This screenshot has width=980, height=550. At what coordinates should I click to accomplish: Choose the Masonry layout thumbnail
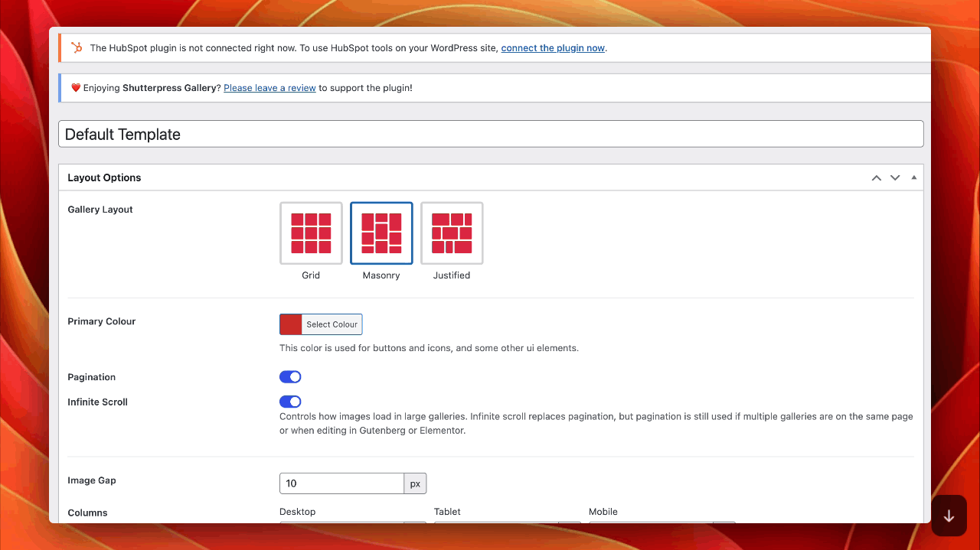[381, 233]
